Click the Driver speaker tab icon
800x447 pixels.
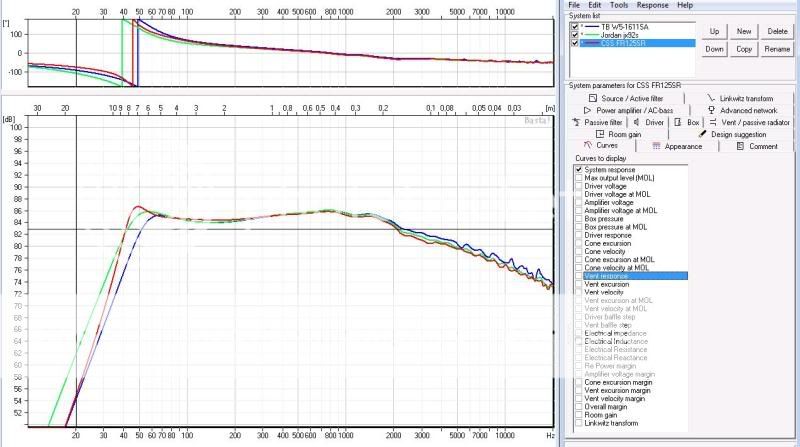(x=637, y=122)
